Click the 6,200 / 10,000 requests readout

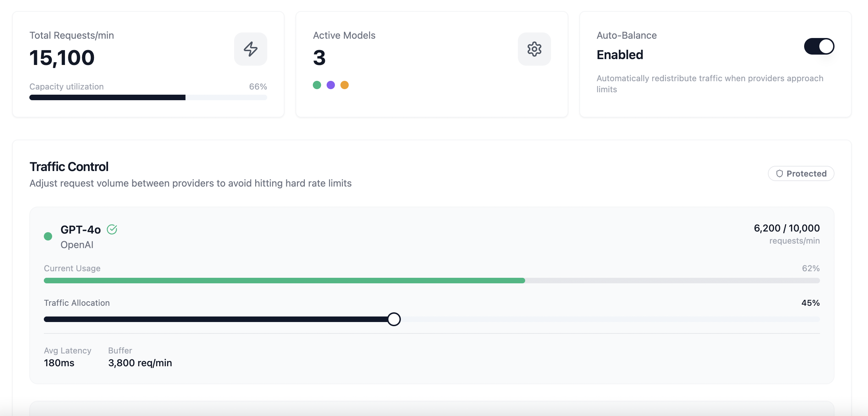tap(786, 228)
